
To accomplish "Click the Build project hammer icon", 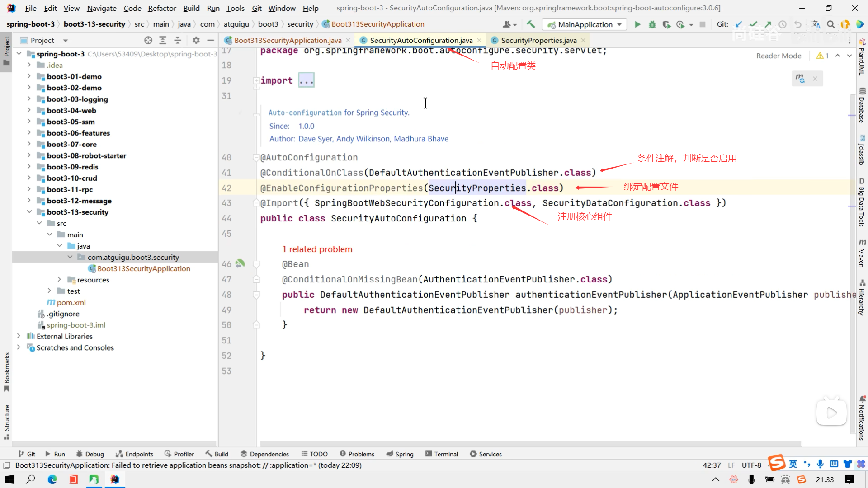I will click(x=531, y=24).
